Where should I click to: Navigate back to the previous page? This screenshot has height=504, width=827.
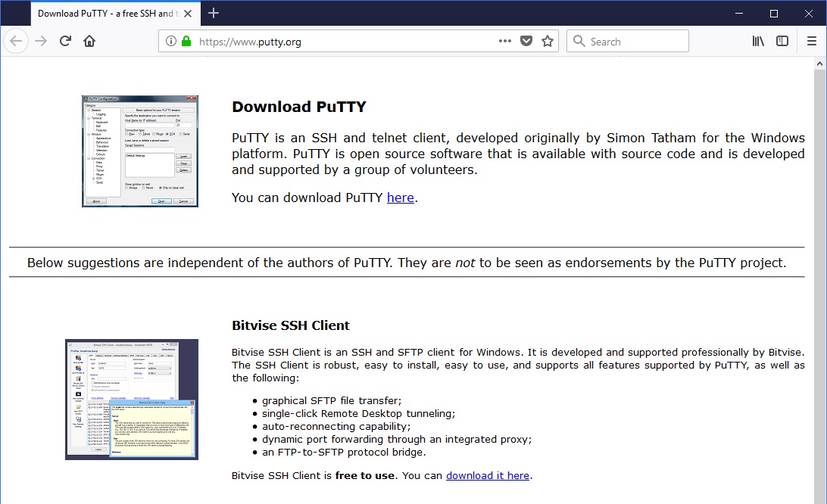pos(15,41)
